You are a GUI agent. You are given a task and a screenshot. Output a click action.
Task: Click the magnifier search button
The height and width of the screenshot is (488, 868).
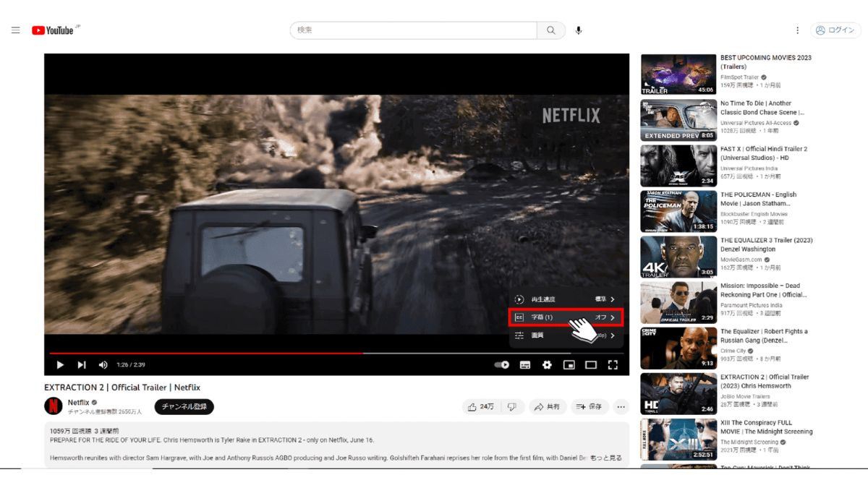(x=551, y=30)
